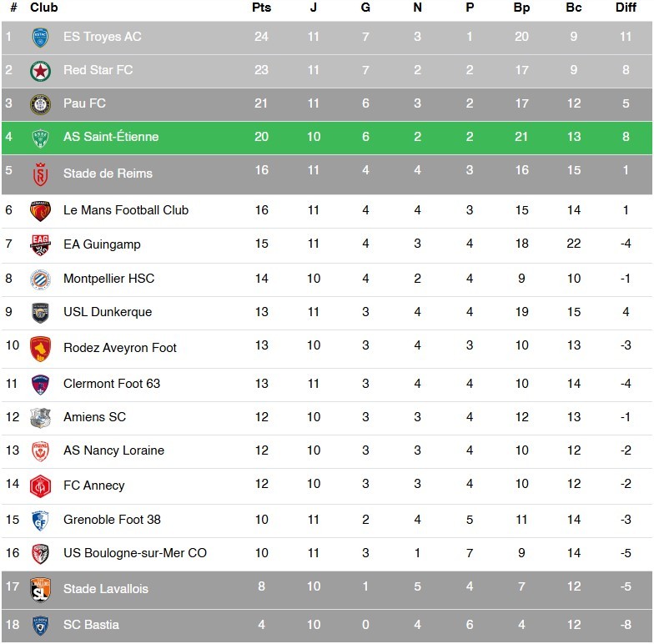This screenshot has height=644, width=654.
Task: Click the EA Guingamp club logo
Action: point(40,244)
